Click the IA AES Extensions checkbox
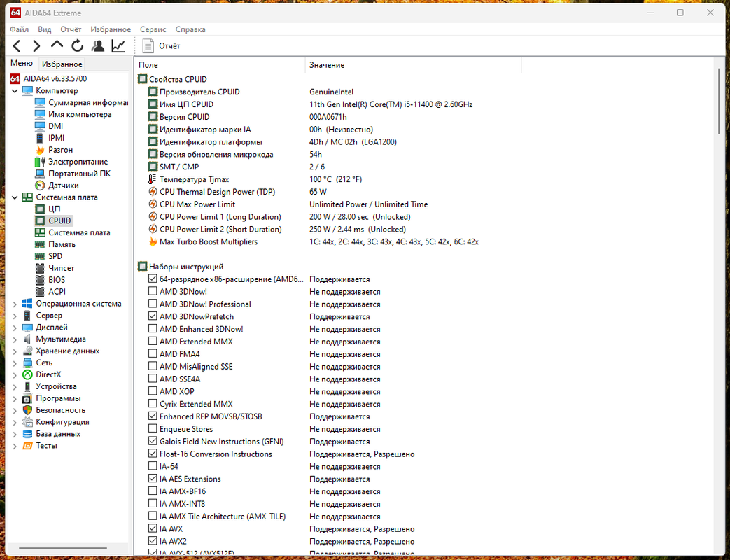Image resolution: width=730 pixels, height=560 pixels. click(153, 478)
